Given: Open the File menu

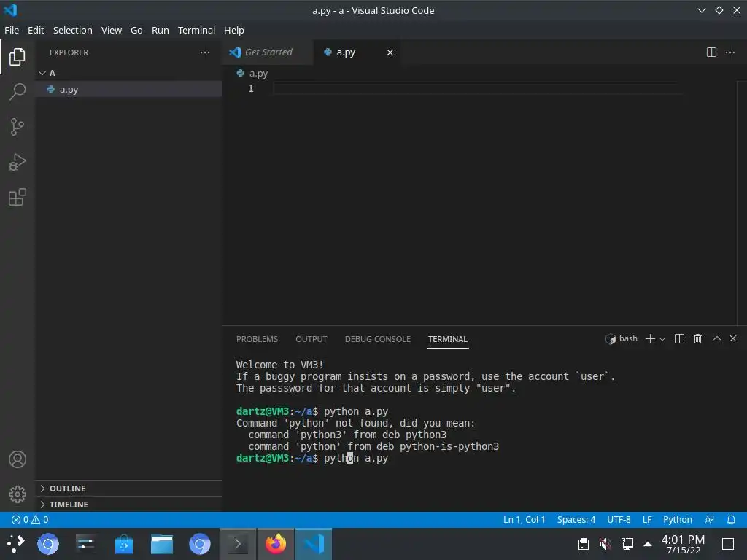Looking at the screenshot, I should (x=12, y=30).
